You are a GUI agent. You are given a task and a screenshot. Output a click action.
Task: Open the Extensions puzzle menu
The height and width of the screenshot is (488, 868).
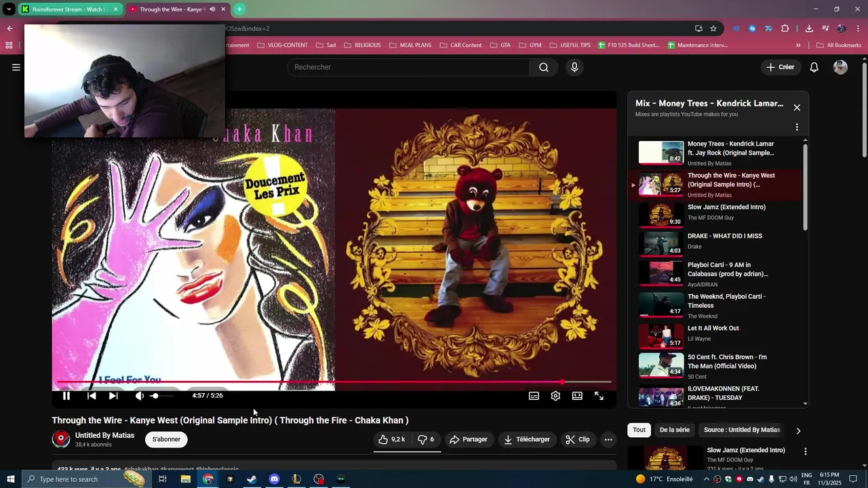tap(785, 28)
